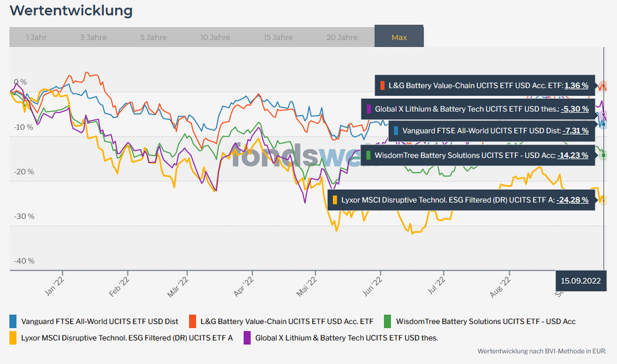The image size is (617, 364).
Task: Toggle Lyxor MSCI Disruptive legend label
Action: point(127,337)
